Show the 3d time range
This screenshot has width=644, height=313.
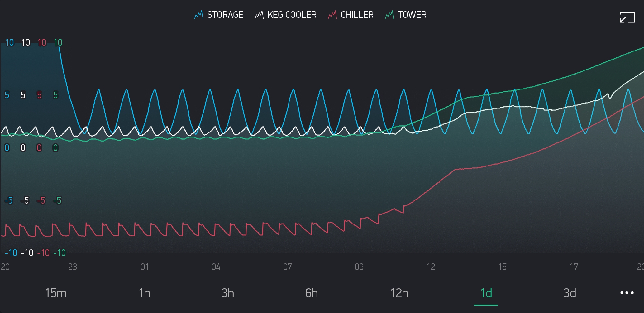point(570,293)
